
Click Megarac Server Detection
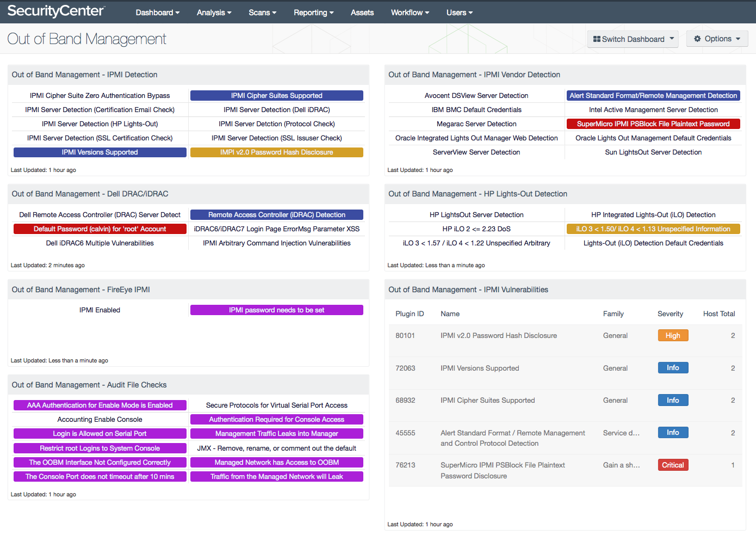coord(476,124)
